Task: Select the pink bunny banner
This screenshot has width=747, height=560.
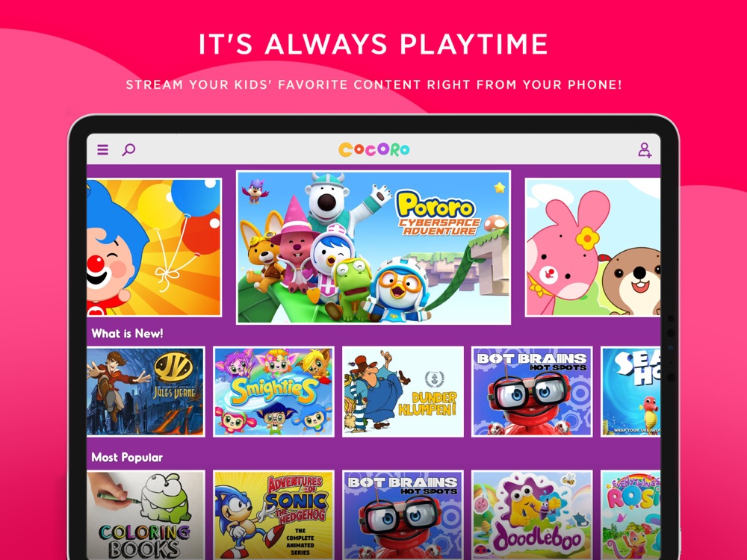Action: click(592, 247)
